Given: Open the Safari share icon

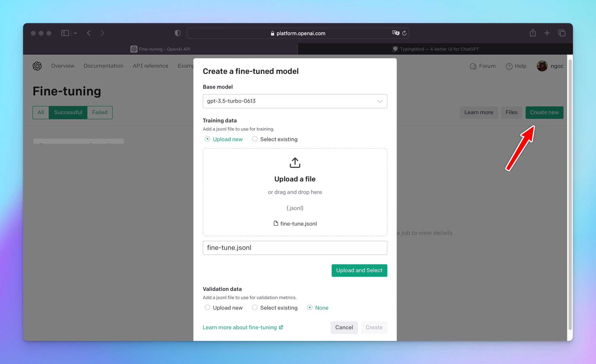Looking at the screenshot, I should click(x=533, y=33).
